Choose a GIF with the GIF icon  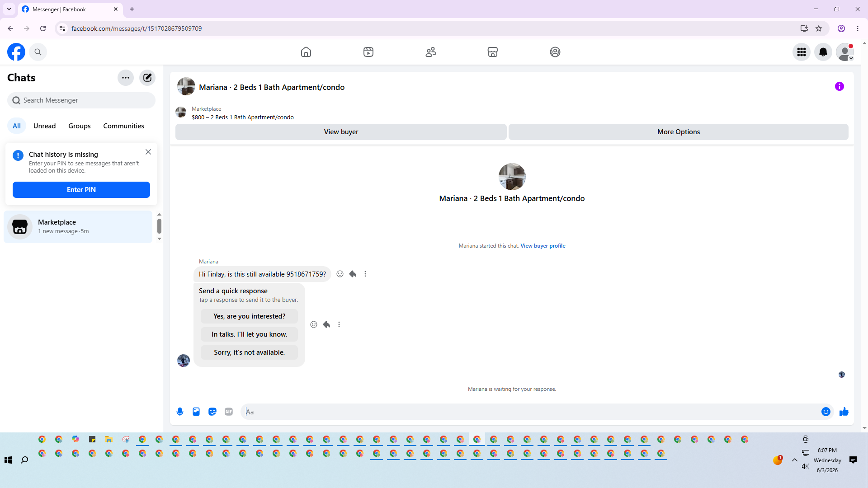pyautogui.click(x=229, y=412)
